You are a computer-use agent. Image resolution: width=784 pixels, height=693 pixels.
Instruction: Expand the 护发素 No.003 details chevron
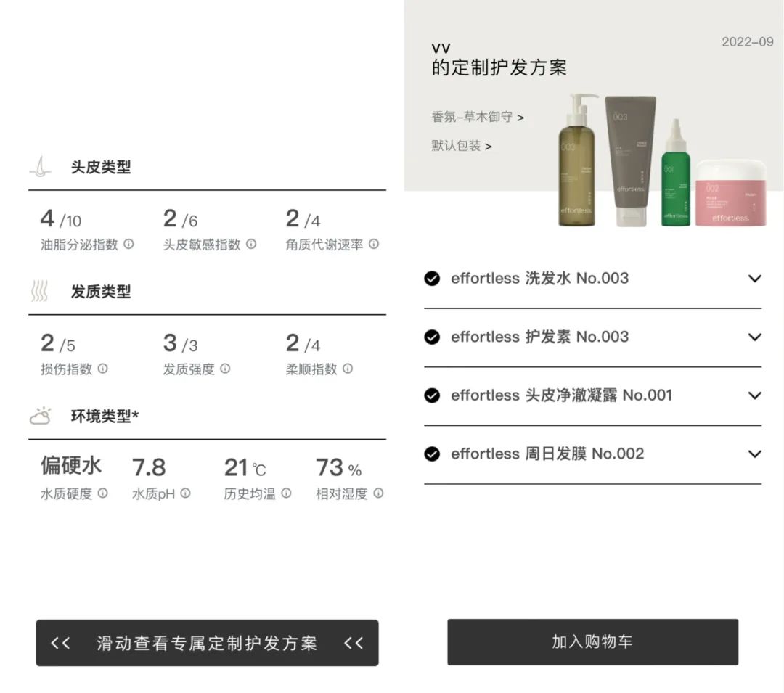pos(754,337)
